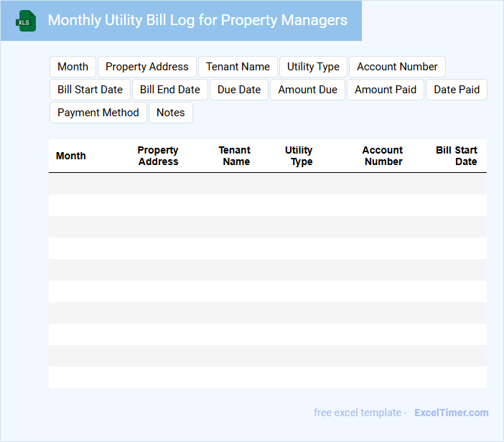Choose the Amount Paid tag
This screenshot has height=442, width=504.
[x=385, y=90]
